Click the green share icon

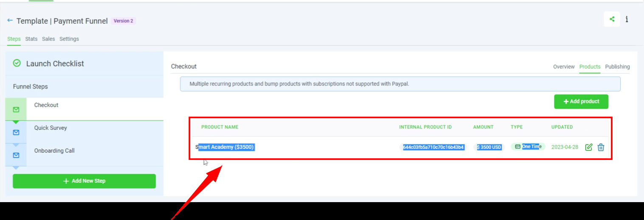coord(612,19)
